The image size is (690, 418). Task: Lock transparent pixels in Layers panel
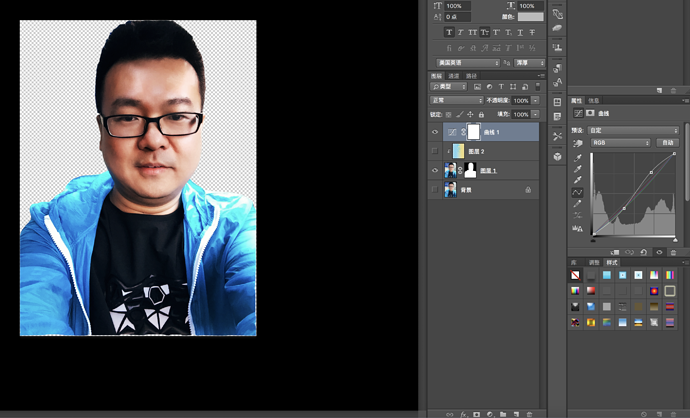click(x=448, y=114)
